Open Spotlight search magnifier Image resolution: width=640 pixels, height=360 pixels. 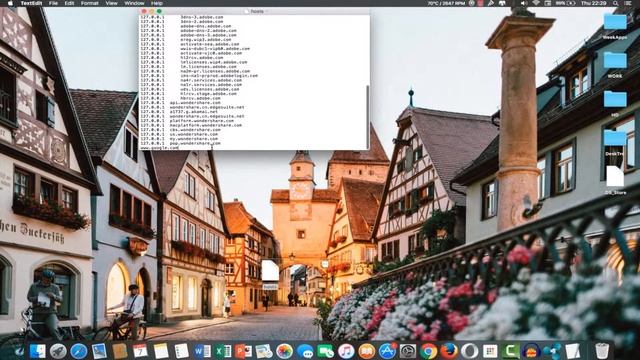(615, 3)
